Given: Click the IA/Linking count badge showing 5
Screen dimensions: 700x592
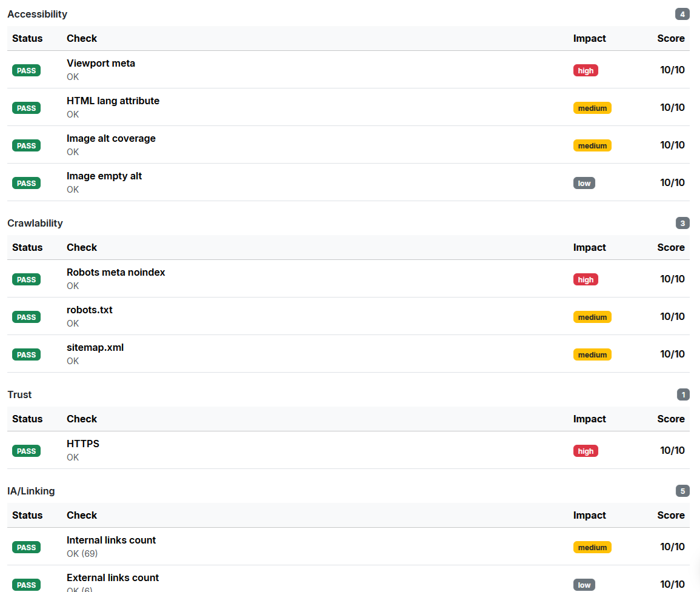Looking at the screenshot, I should (682, 491).
